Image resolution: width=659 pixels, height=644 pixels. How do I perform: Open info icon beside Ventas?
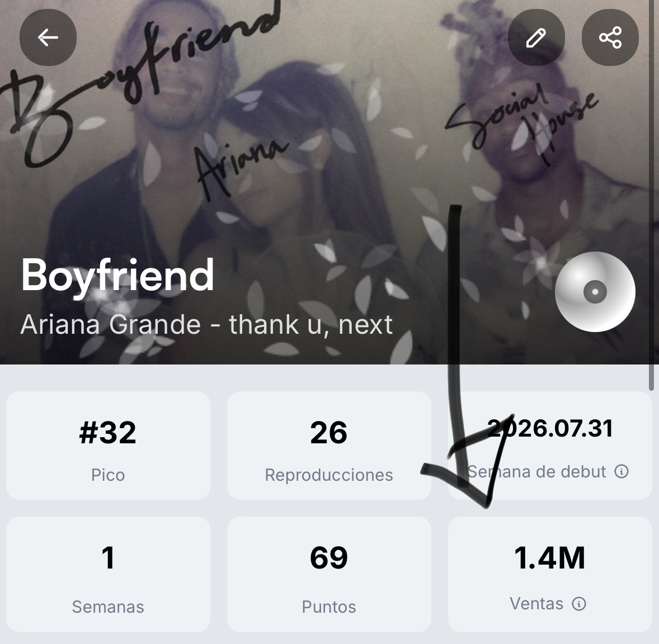click(579, 604)
